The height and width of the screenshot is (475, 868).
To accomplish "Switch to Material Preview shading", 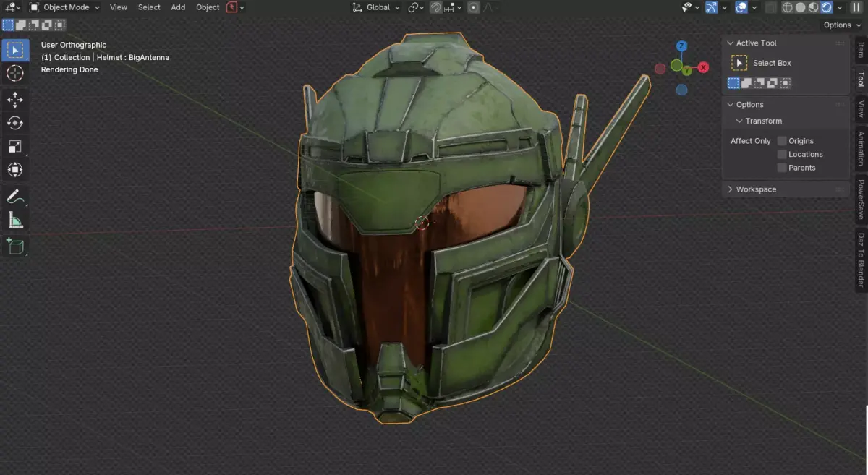I will click(x=813, y=7).
